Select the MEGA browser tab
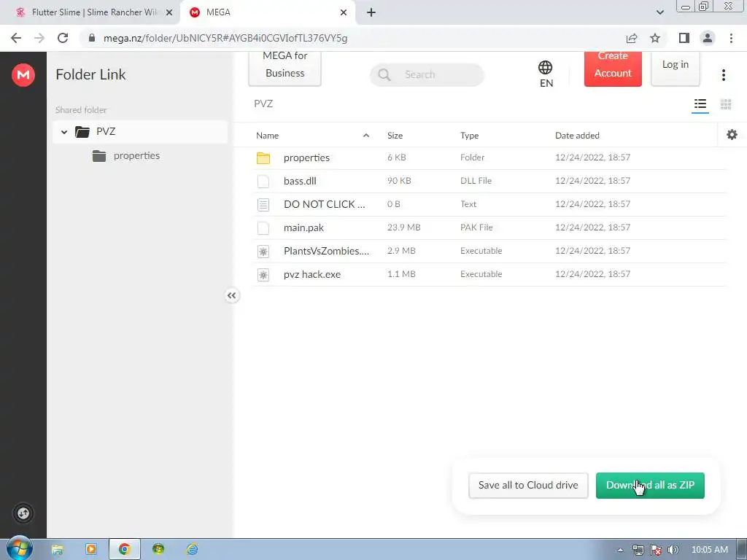 (267, 12)
